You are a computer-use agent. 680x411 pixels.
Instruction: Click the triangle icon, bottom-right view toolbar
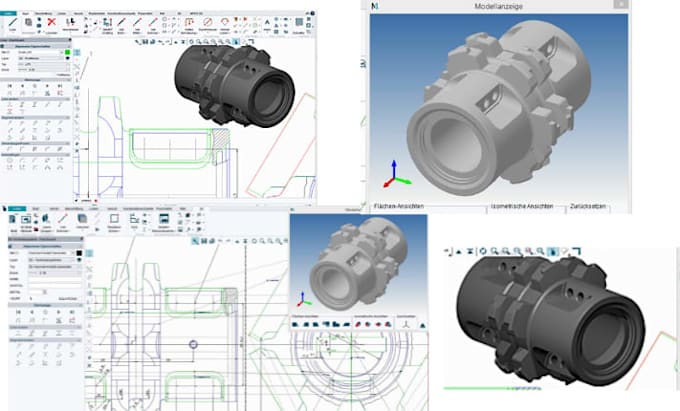tap(458, 251)
